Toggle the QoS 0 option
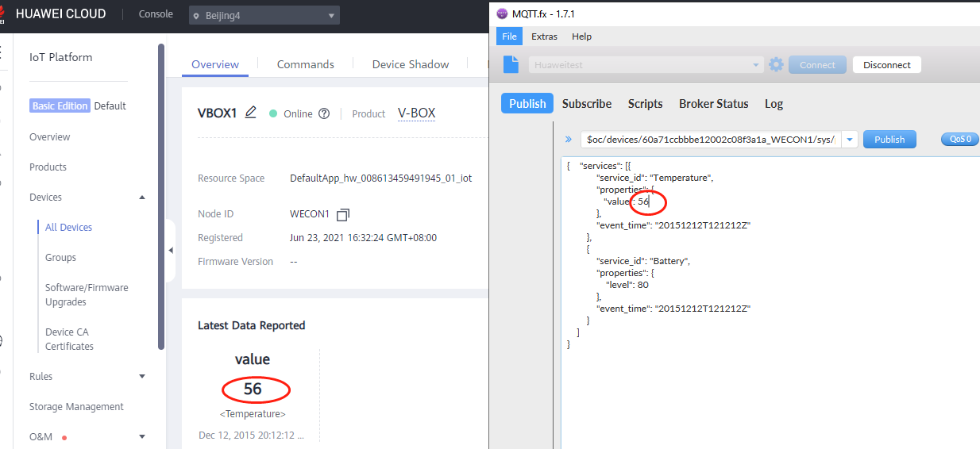Screen dimensions: 980x449 click(x=959, y=139)
